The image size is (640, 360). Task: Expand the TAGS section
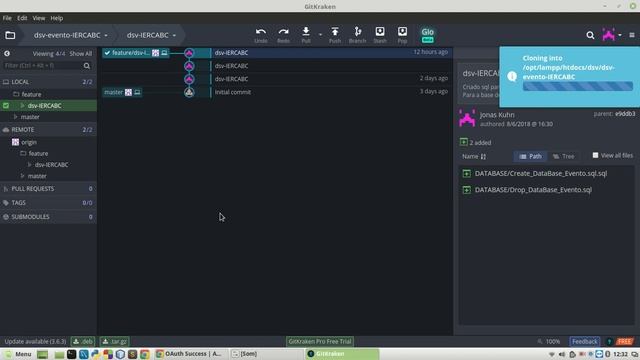(48, 203)
